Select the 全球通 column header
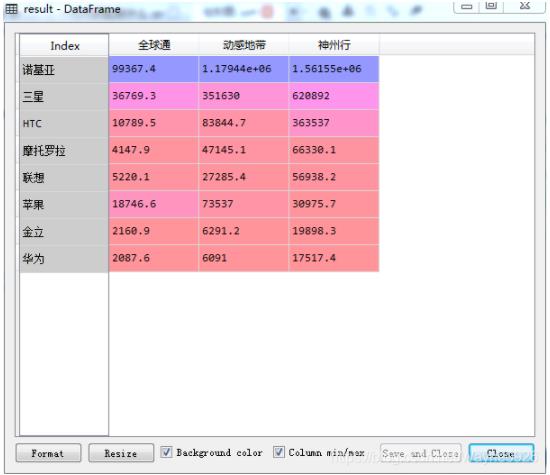Screen dimensions: 550x475 (154, 45)
